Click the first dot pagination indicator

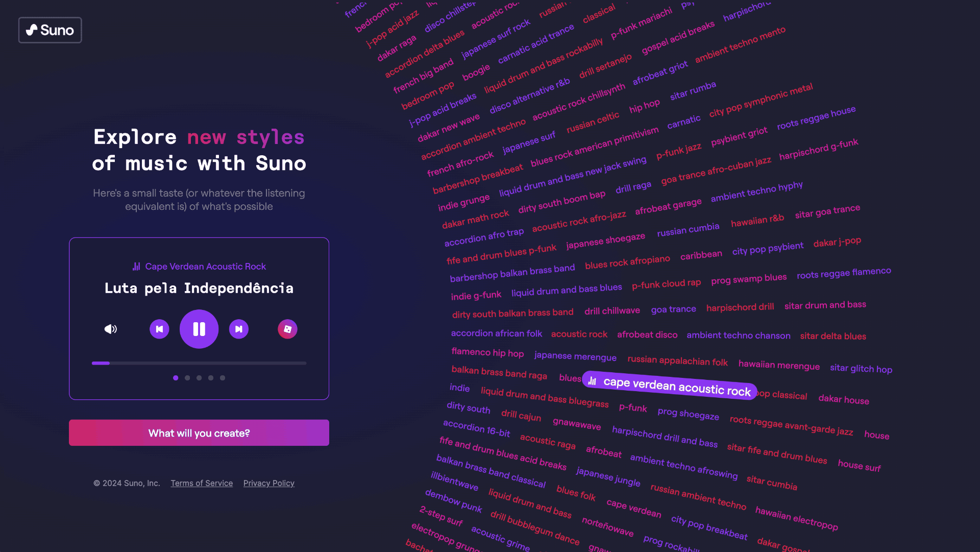[176, 378]
